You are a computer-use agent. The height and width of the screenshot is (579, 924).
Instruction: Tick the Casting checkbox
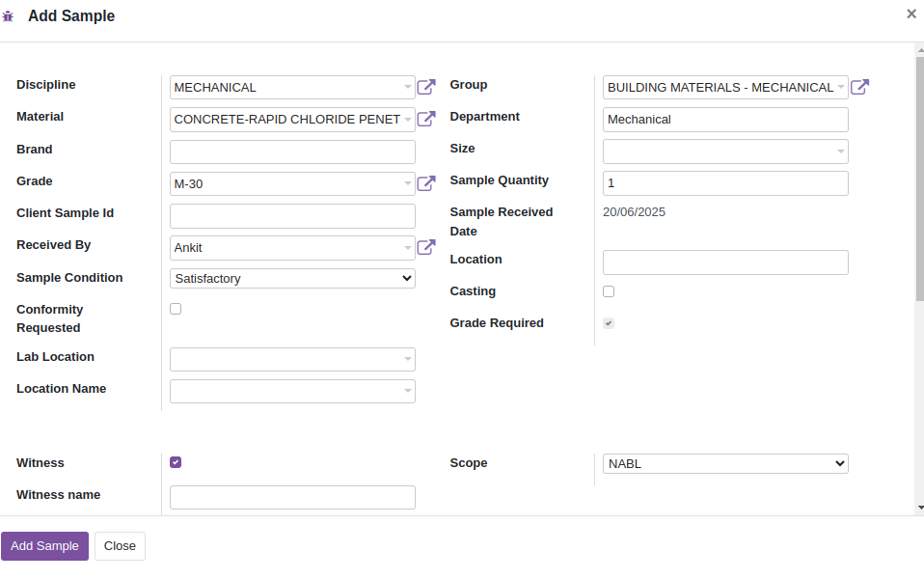tap(609, 291)
